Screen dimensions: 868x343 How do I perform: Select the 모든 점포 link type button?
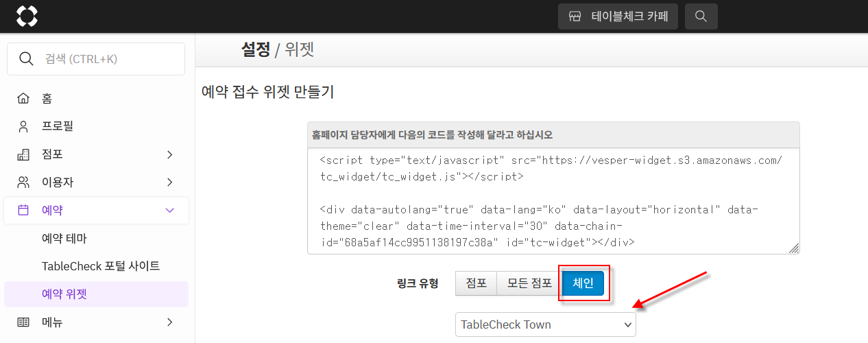[x=529, y=283]
